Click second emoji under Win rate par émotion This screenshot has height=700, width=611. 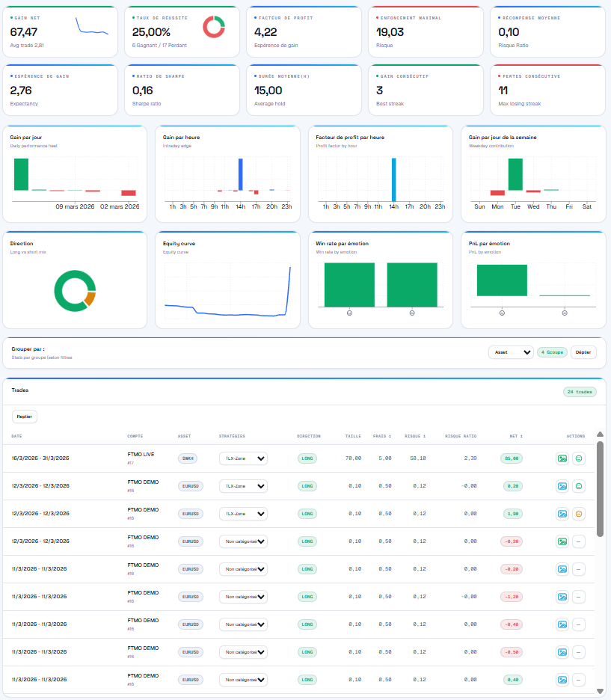point(412,313)
